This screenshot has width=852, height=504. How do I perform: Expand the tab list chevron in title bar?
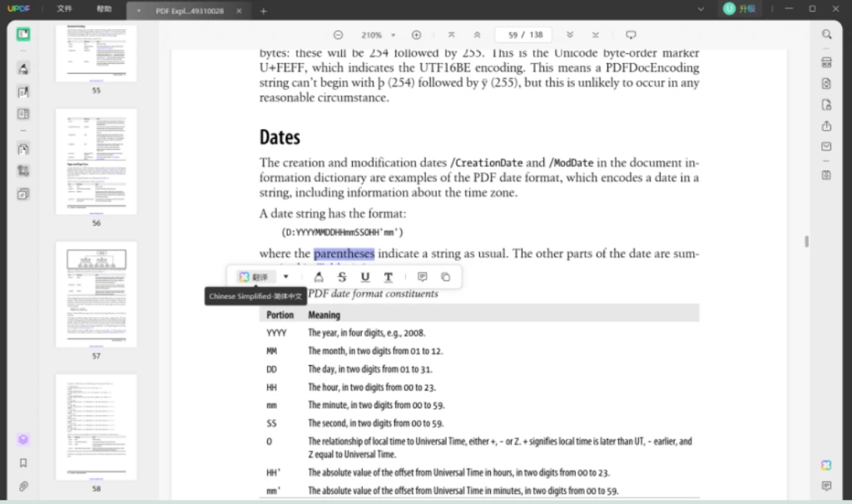[701, 9]
